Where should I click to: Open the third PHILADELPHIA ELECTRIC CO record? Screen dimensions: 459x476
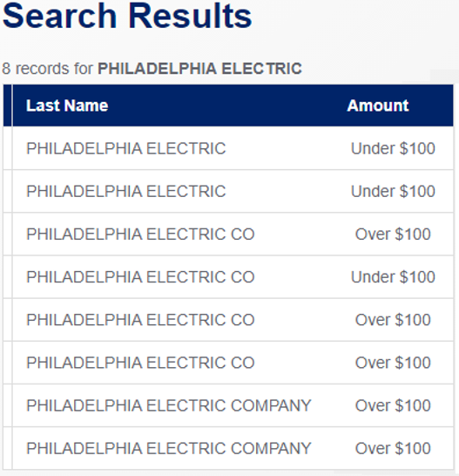(140, 320)
